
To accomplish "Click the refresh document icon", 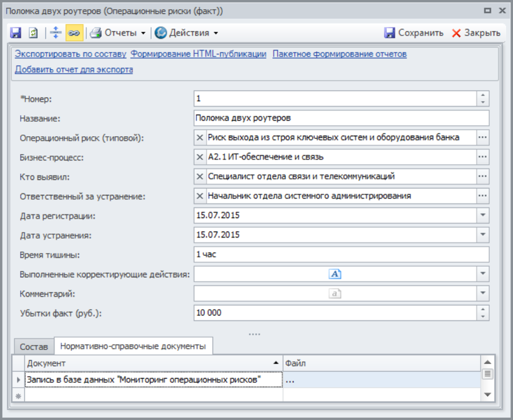I will click(33, 33).
